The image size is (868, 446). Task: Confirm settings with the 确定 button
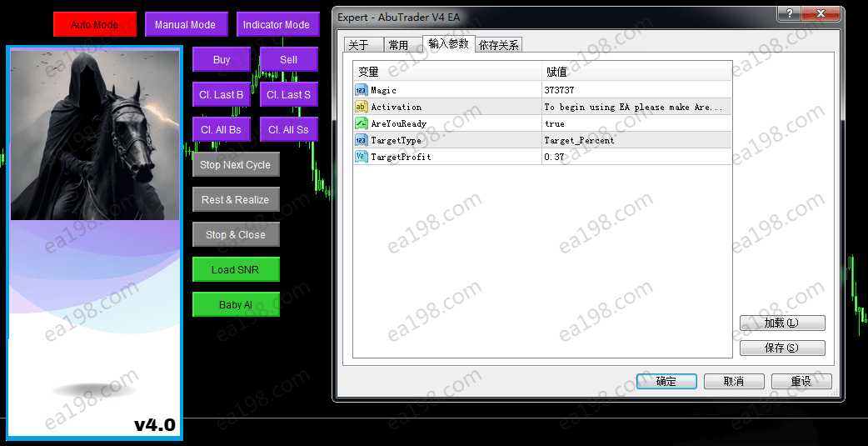click(x=666, y=381)
